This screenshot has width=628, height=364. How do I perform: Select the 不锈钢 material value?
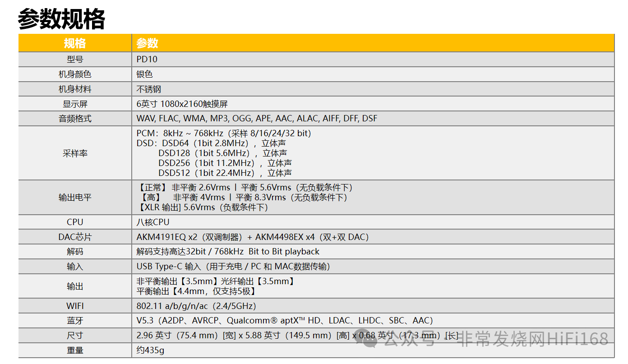149,89
